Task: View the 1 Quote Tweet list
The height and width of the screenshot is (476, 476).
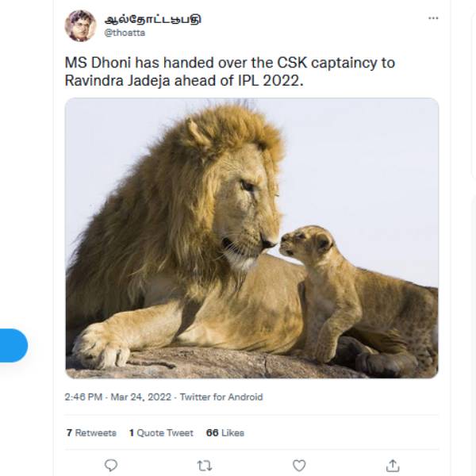Action: tap(161, 433)
